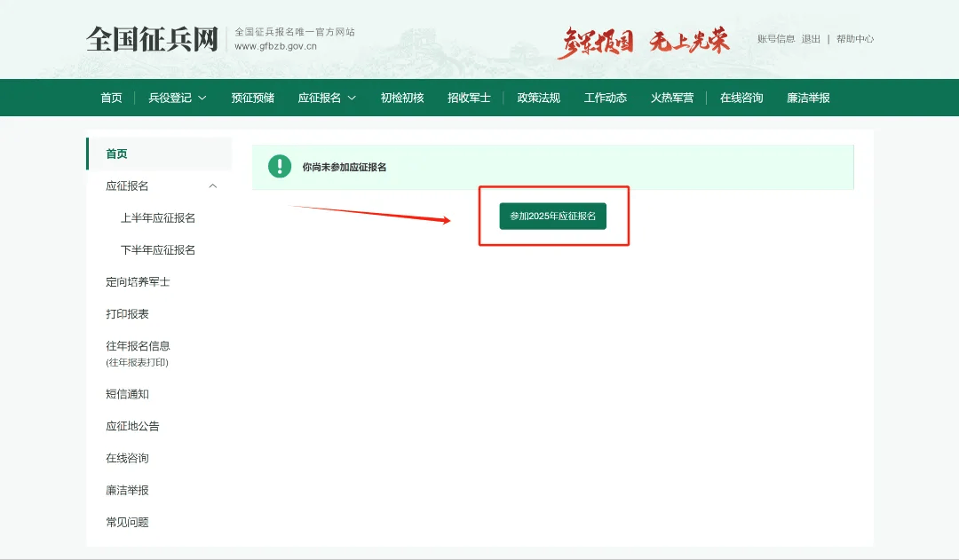This screenshot has height=560, width=959.
Task: Select 初检初核 from the navigation bar
Action: click(401, 98)
